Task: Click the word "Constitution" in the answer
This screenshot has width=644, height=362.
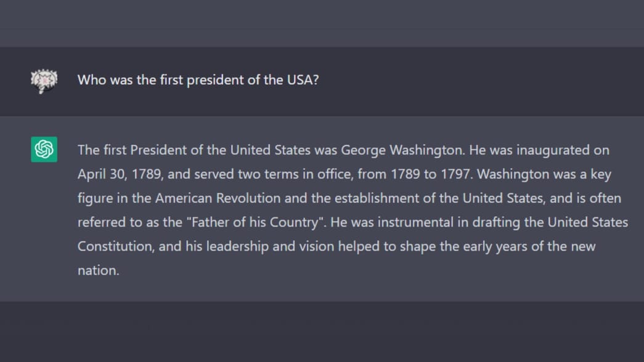Action: (x=115, y=246)
